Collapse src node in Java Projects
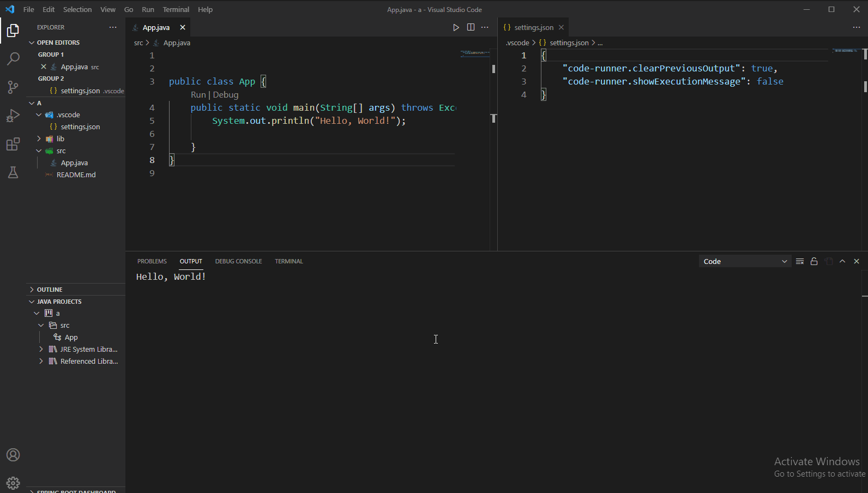The image size is (868, 493). [41, 325]
